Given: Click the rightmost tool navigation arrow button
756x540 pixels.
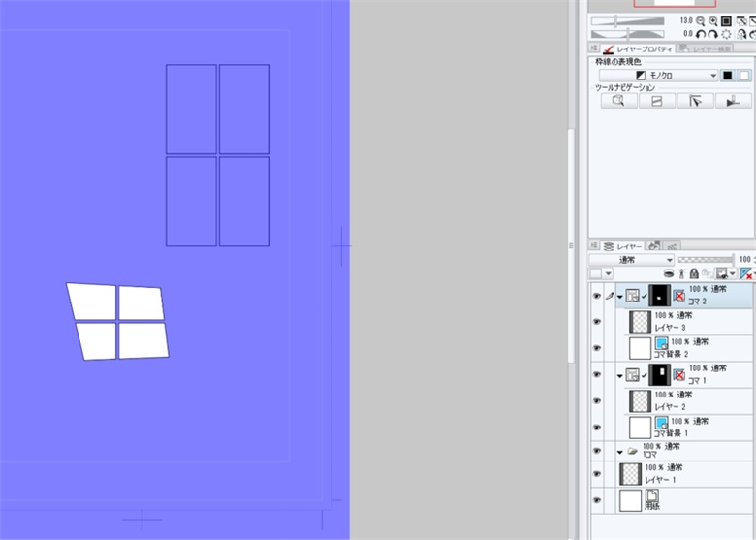Looking at the screenshot, I should click(733, 100).
